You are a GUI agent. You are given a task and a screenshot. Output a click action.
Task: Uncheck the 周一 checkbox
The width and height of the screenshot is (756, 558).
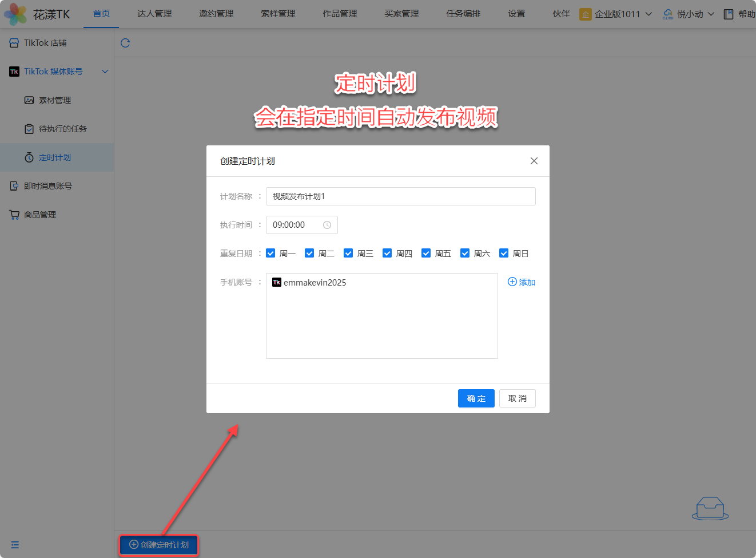[x=271, y=253]
